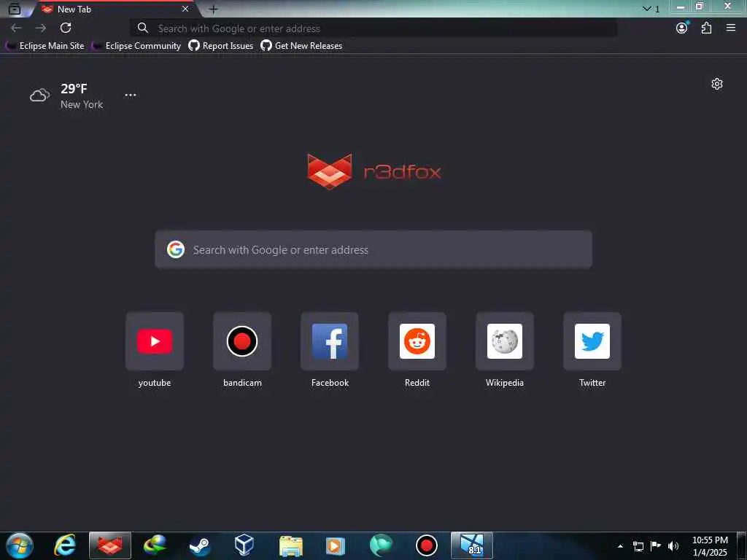
Task: Click the r3dfox taskbar button
Action: tap(110, 545)
